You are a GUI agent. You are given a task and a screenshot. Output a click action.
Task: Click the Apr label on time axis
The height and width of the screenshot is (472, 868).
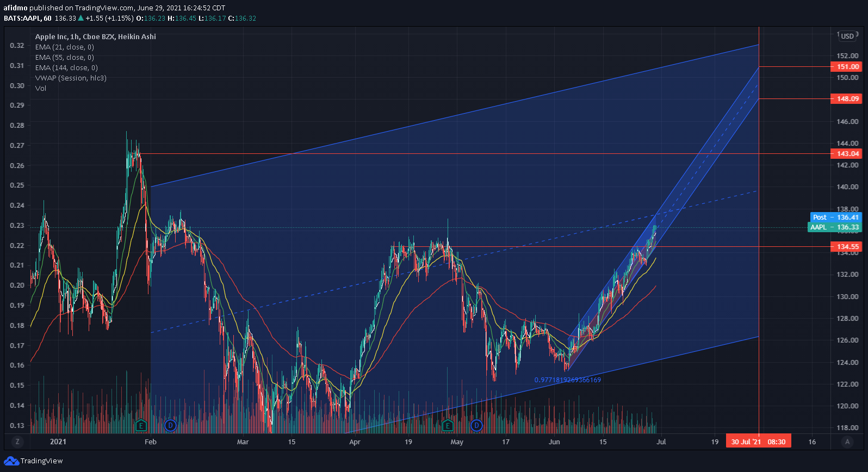pos(355,442)
